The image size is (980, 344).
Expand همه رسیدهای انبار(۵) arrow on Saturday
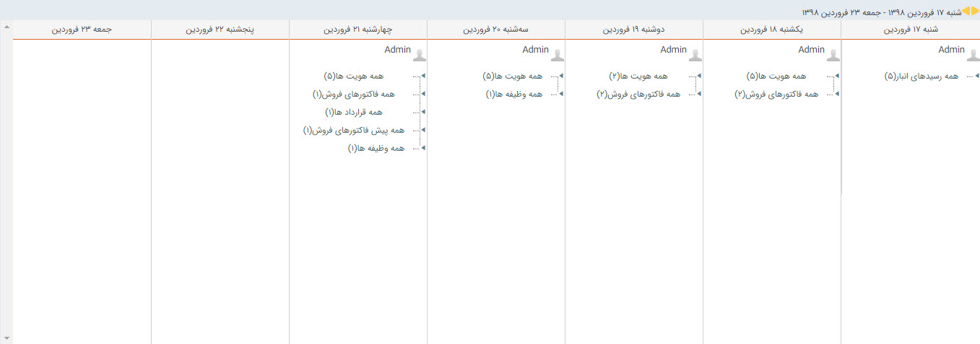click(x=976, y=76)
